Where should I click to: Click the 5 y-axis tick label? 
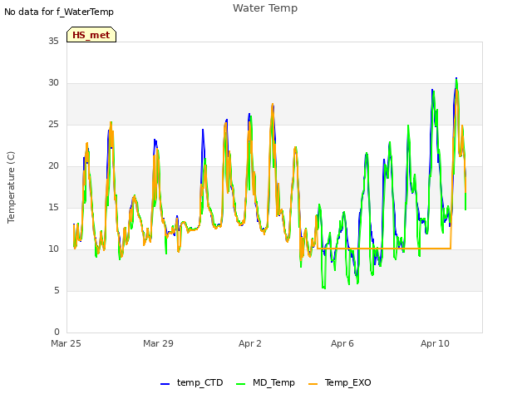pyautogui.click(x=57, y=290)
